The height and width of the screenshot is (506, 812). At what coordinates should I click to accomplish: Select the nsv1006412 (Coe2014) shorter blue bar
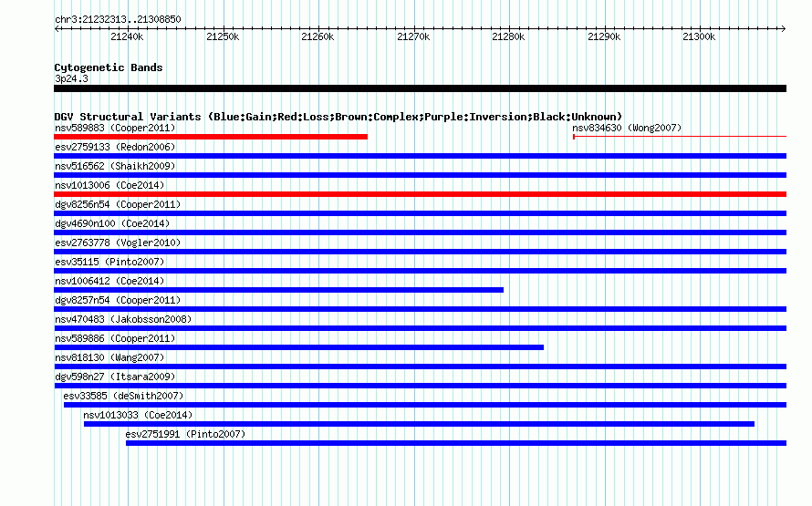click(x=278, y=290)
